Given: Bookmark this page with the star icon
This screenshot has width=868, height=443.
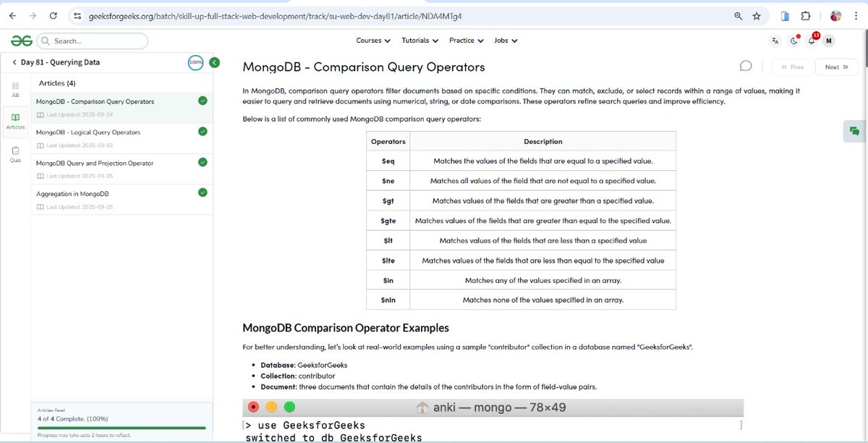Looking at the screenshot, I should tap(757, 15).
